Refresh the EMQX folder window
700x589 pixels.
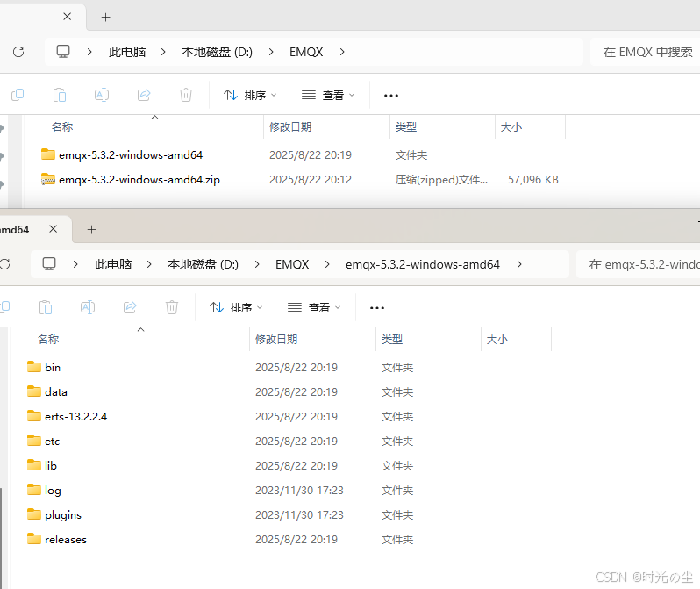18,52
